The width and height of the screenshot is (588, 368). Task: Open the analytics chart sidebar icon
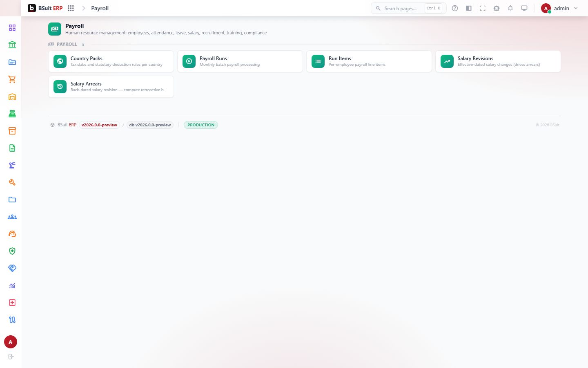[12, 285]
